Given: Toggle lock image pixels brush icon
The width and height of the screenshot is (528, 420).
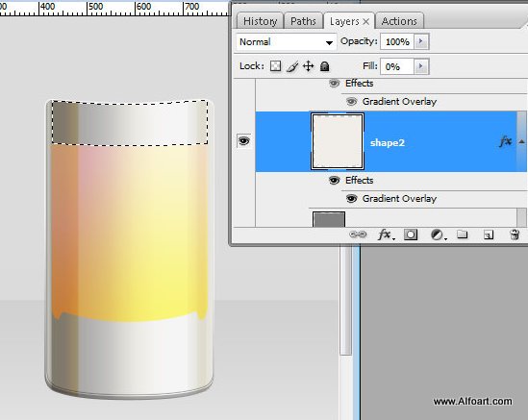Looking at the screenshot, I should 292,66.
